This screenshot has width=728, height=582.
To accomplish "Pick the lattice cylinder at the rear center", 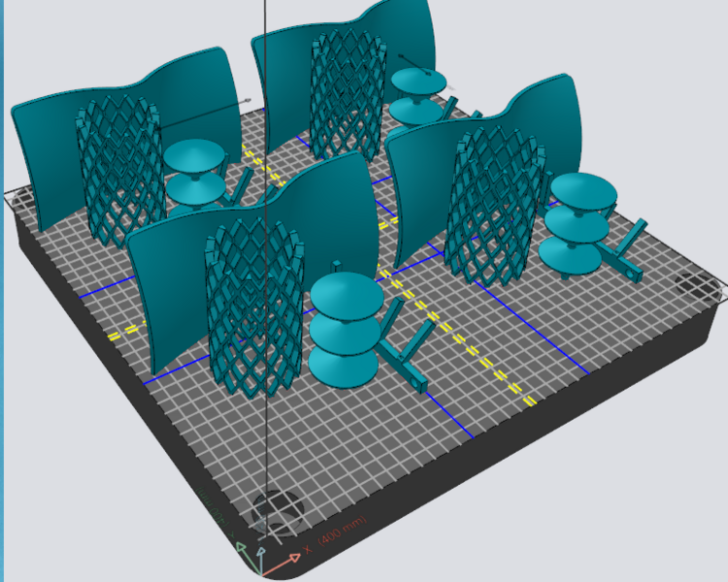I will (x=347, y=94).
